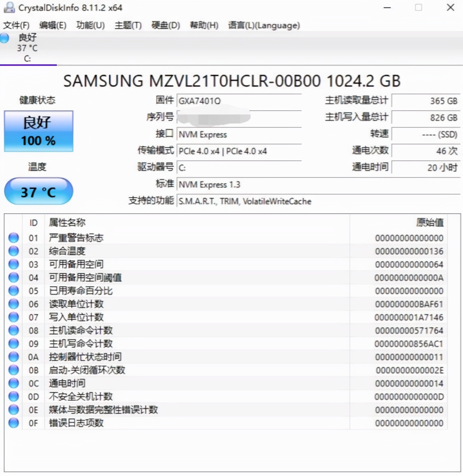The width and height of the screenshot is (463, 476).
Task: Open the 主题(T) menu
Action: (127, 25)
